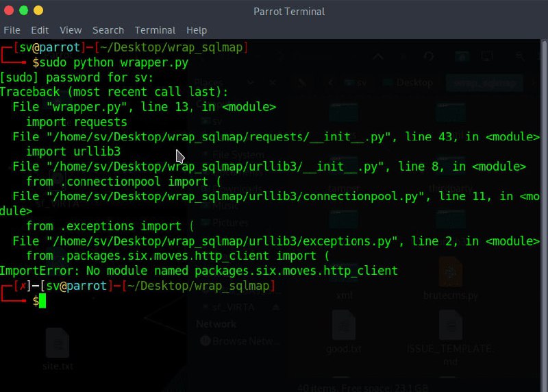Open the File menu
Screen dimensions: 548x392
point(12,30)
